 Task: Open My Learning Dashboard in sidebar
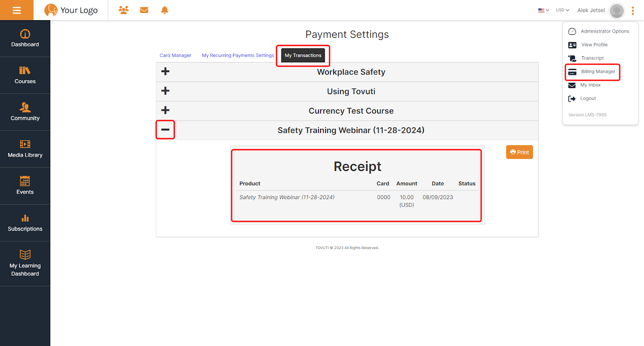click(x=25, y=264)
